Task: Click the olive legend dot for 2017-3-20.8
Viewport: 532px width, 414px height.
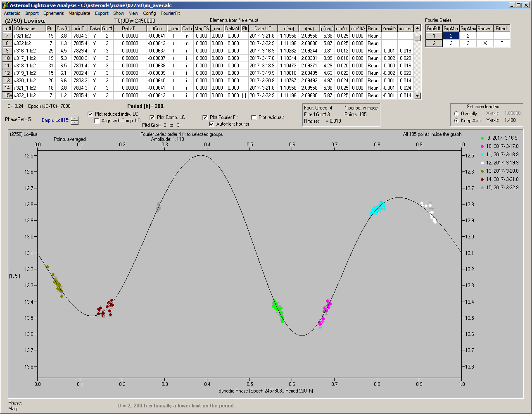Action: pos(482,171)
